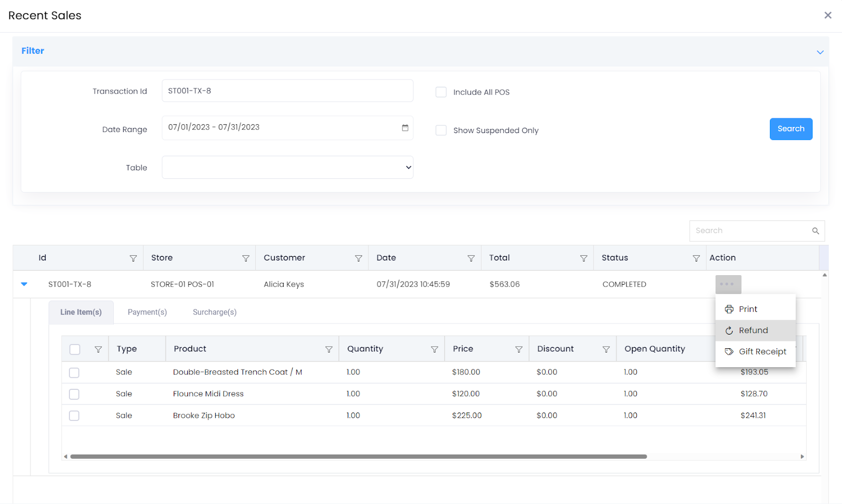Image resolution: width=842 pixels, height=504 pixels.
Task: Open the Product column filter icon
Action: (329, 349)
